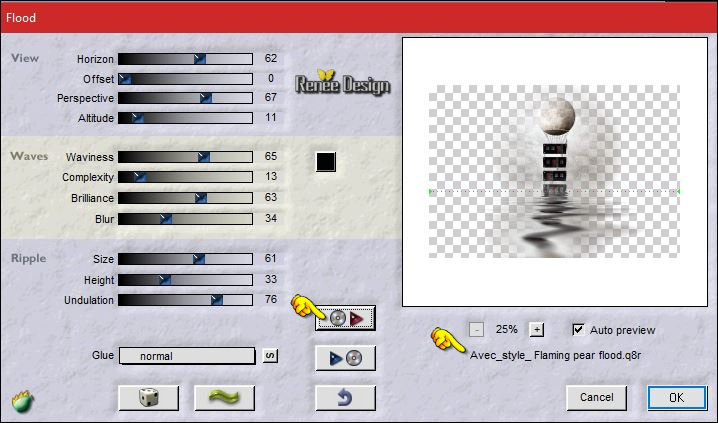
Task: Click the green wave button
Action: (224, 398)
